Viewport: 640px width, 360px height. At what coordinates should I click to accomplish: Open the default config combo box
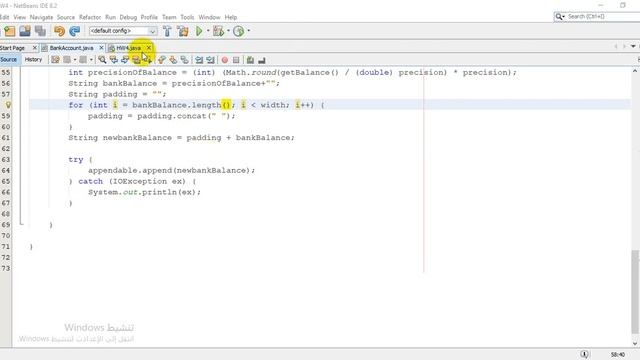[x=123, y=31]
